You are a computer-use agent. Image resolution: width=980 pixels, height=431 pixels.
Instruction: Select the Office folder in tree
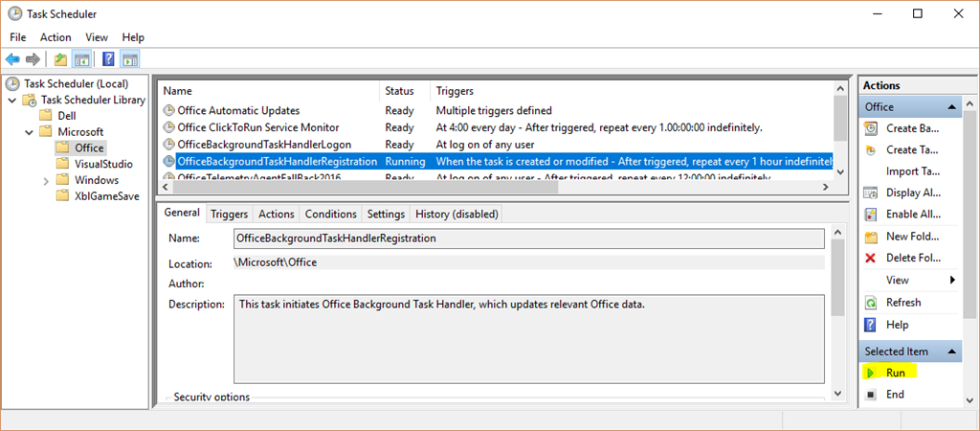coord(89,147)
